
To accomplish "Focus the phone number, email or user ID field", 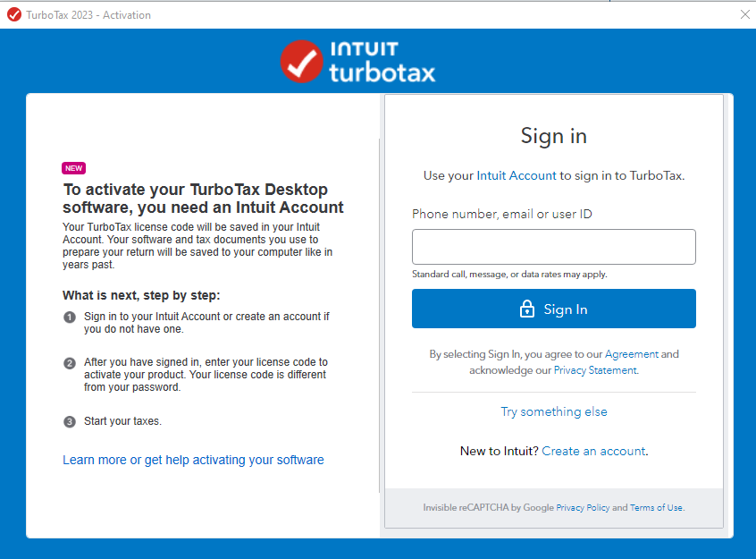I will (553, 247).
